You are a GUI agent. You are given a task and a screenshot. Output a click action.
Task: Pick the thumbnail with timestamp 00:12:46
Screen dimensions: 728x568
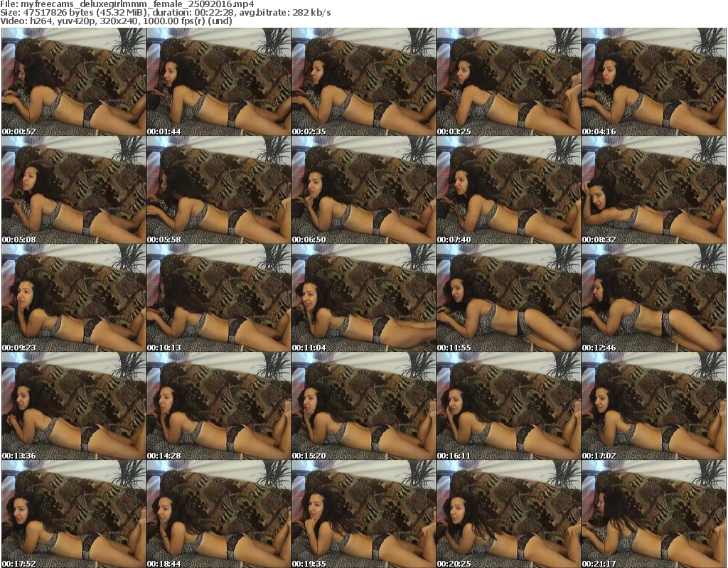(653, 298)
